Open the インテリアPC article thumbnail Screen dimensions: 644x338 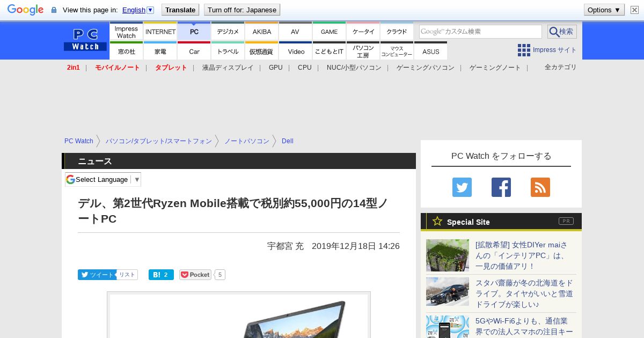pyautogui.click(x=448, y=255)
